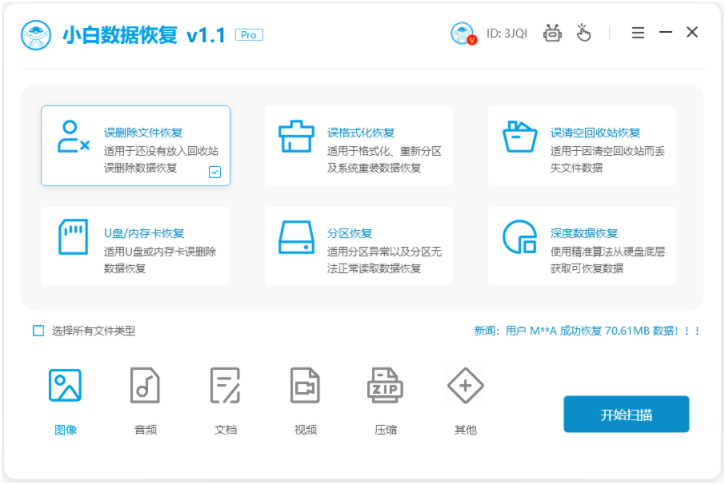Choose 误格式化恢复 recovery mode

(x=359, y=146)
